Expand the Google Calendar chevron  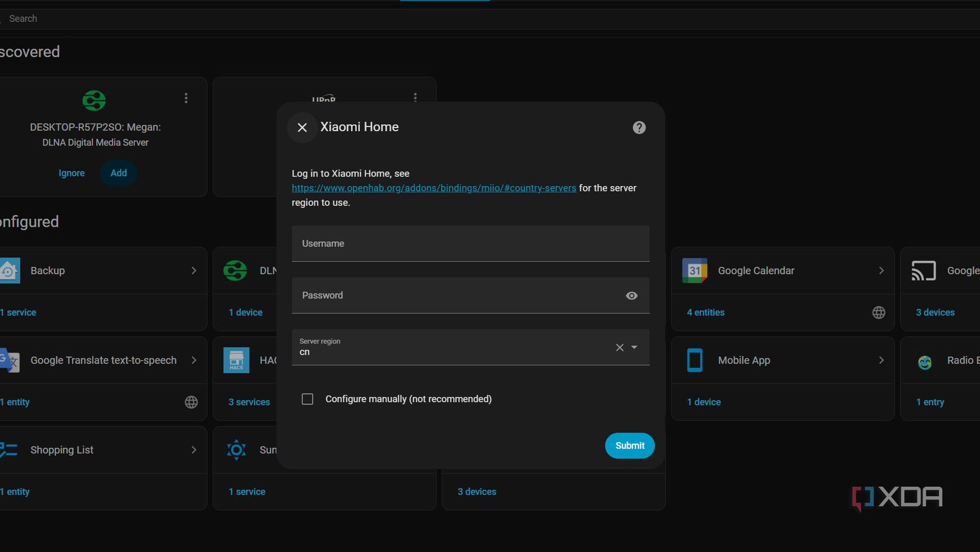click(881, 271)
